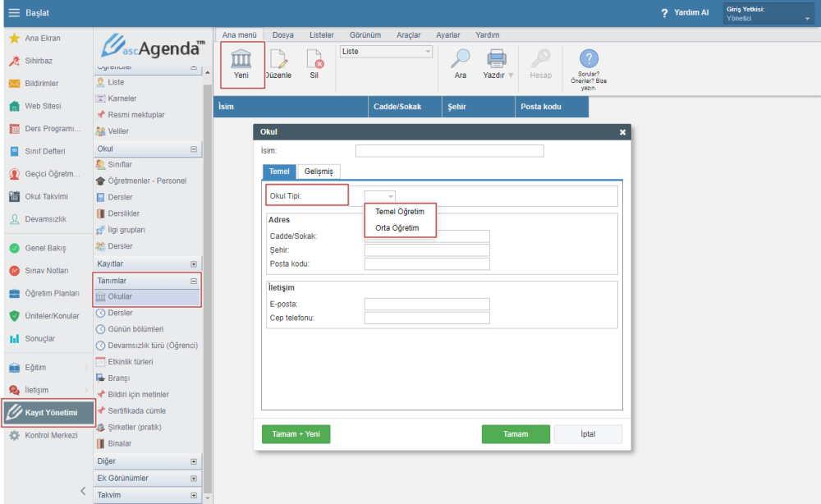Collapse the Okul section in tree
Viewport: 821px width, 504px height.
(x=194, y=149)
